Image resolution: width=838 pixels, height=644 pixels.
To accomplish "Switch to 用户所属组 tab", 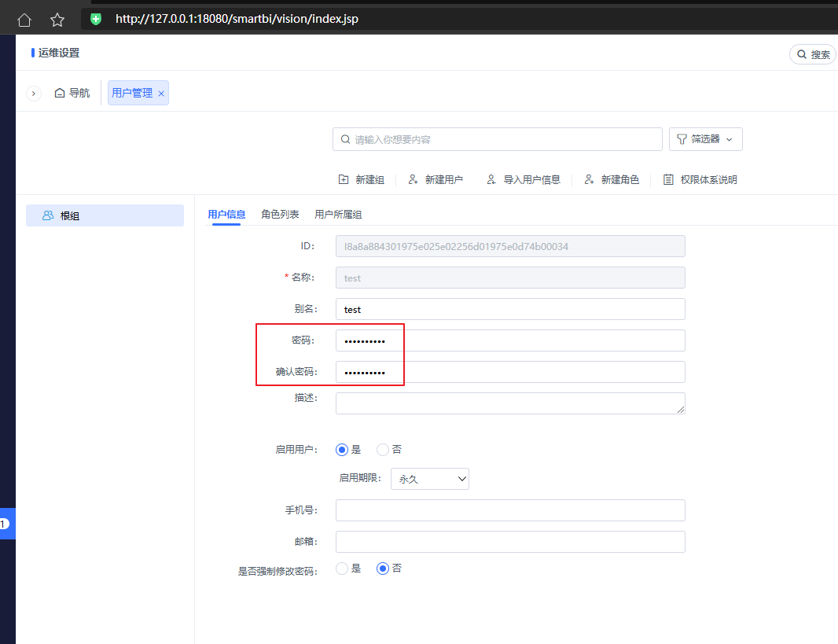I will tap(338, 215).
